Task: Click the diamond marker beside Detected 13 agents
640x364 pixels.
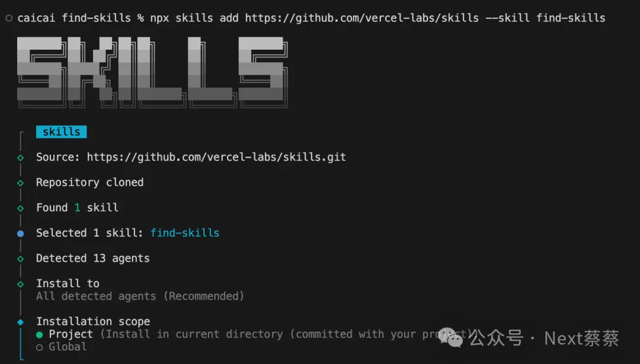Action: [20, 259]
